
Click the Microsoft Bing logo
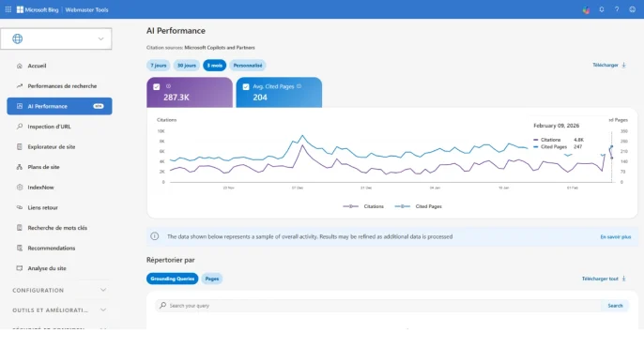point(38,9)
